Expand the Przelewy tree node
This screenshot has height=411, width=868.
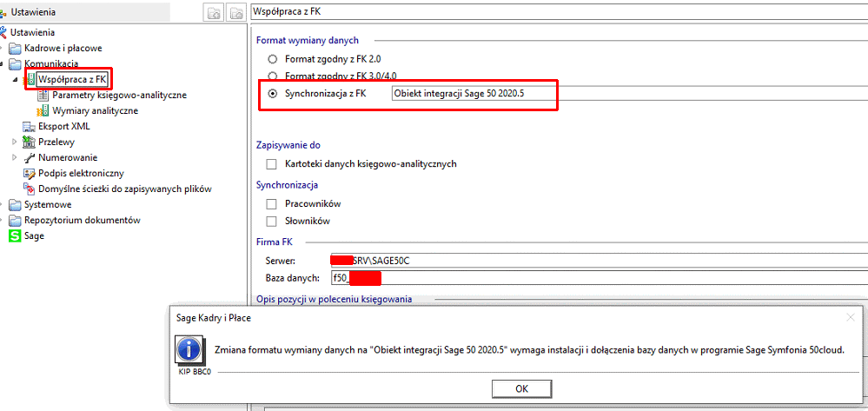coord(15,142)
